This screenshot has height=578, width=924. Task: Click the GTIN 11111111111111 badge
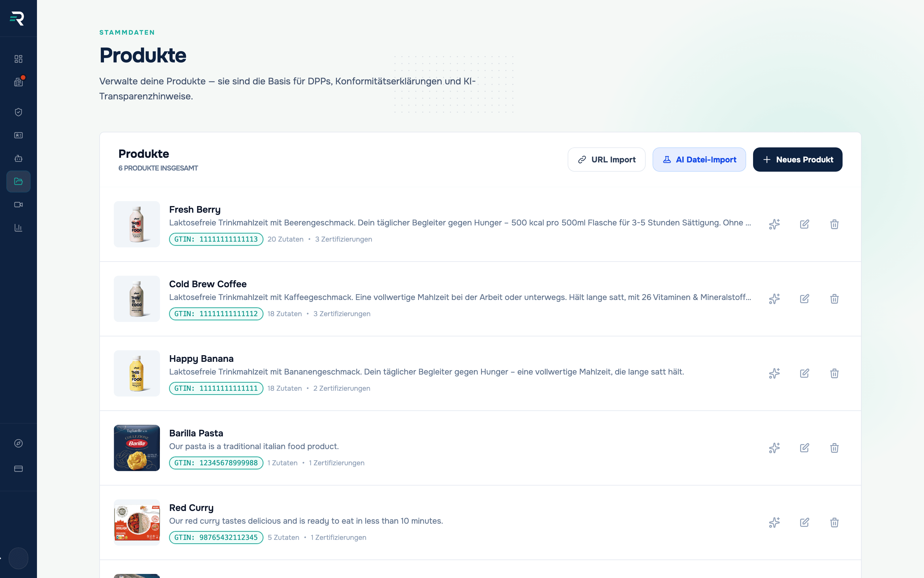216,388
